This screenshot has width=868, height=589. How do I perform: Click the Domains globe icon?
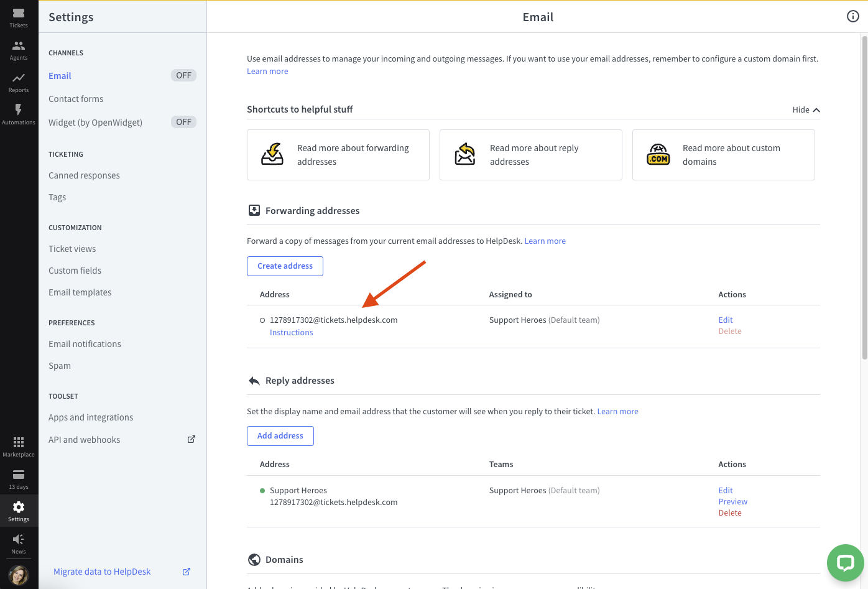pos(254,560)
